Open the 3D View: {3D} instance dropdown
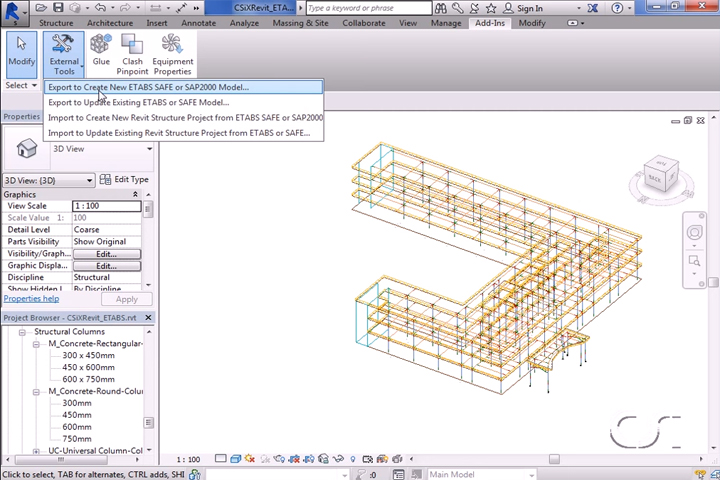This screenshot has height=480, width=720. point(49,181)
